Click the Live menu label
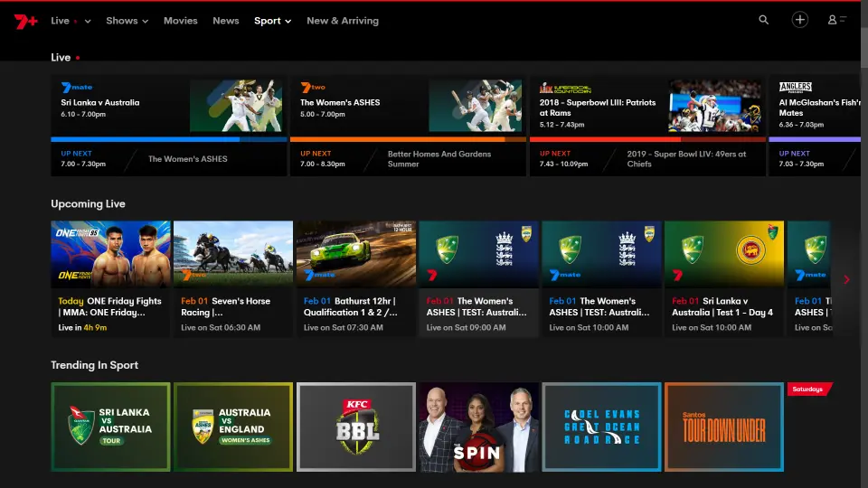The width and height of the screenshot is (868, 488). [60, 21]
